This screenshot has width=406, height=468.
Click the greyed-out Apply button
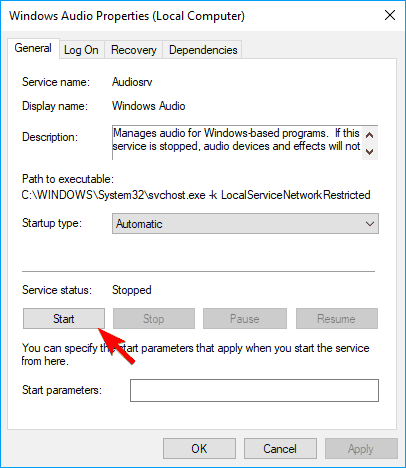tap(361, 449)
